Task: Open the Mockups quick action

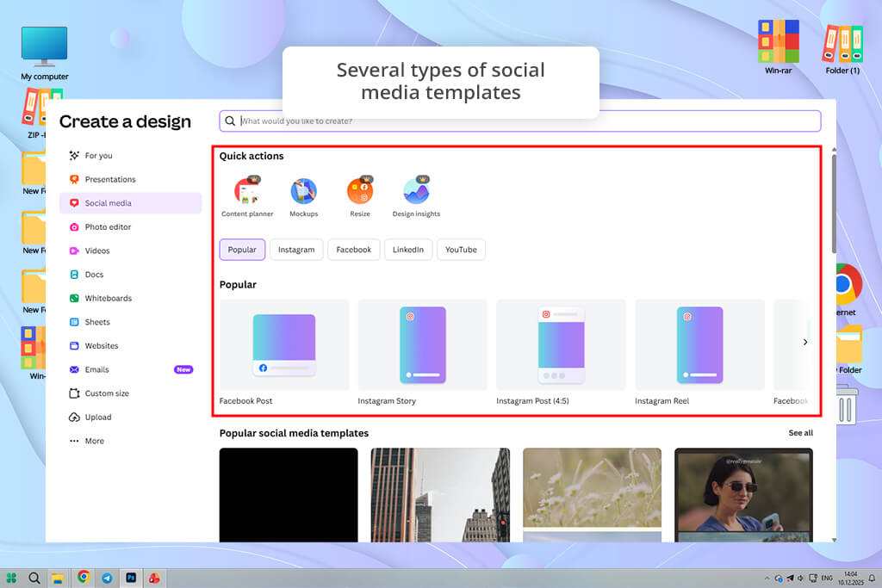Action: [x=304, y=197]
